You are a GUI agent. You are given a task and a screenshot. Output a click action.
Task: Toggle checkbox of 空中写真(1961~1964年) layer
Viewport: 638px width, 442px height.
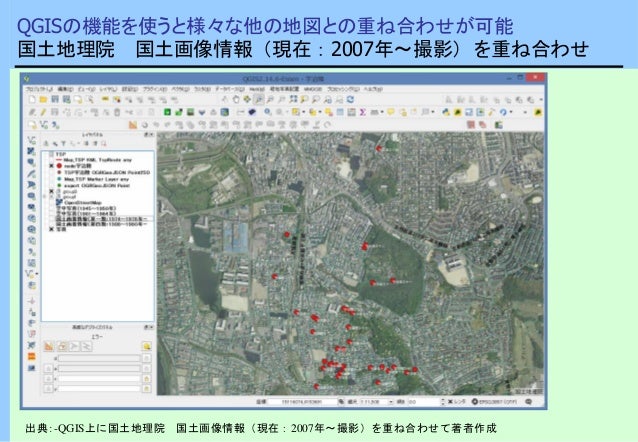(52, 213)
